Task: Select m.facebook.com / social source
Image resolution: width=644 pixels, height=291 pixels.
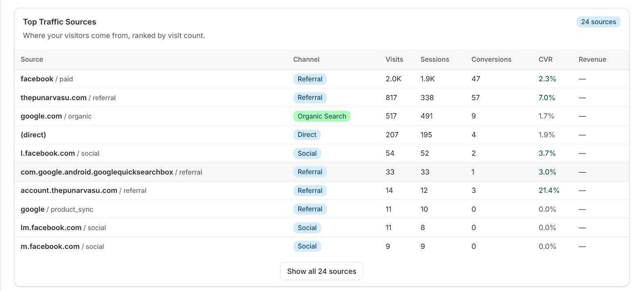Action: coord(62,247)
